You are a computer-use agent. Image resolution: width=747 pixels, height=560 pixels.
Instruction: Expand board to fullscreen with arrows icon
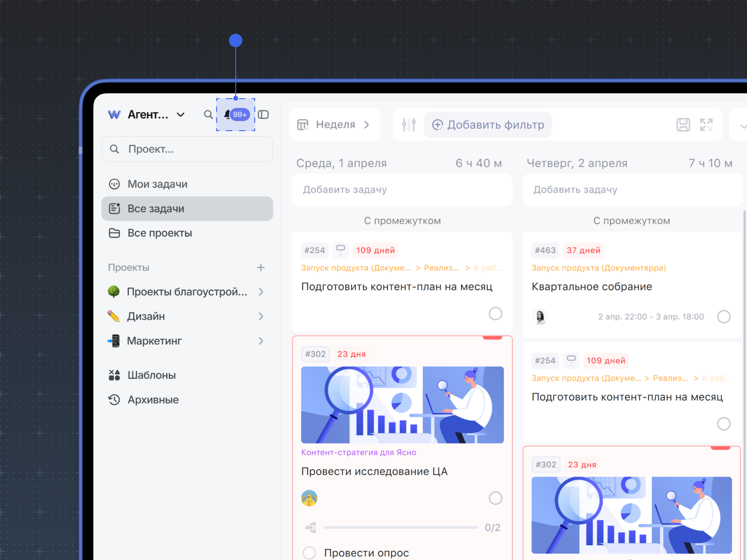706,125
